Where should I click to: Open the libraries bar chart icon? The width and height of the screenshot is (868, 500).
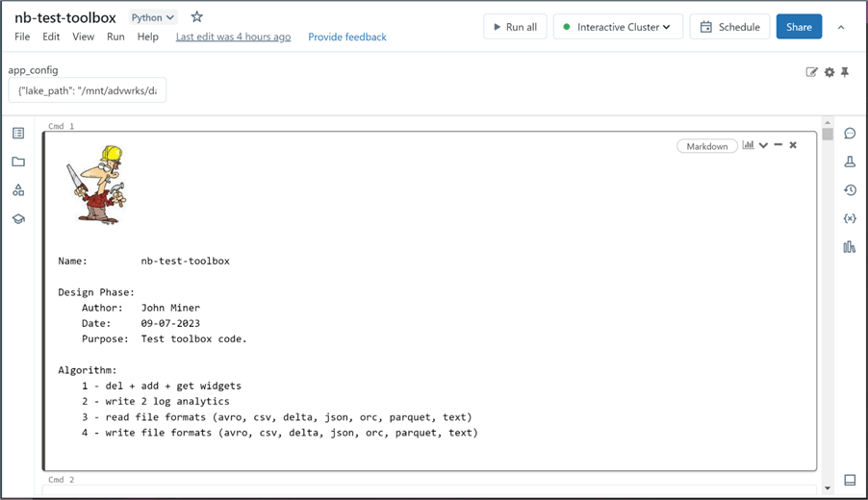point(850,247)
